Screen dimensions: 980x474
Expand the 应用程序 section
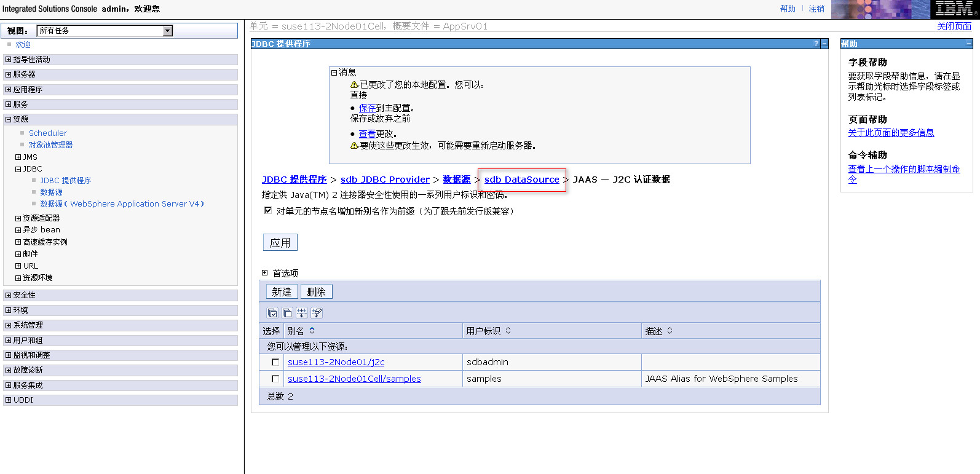[x=9, y=90]
